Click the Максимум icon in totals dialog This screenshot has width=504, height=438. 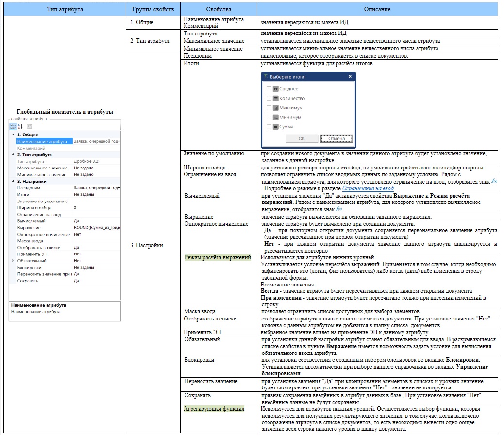click(275, 108)
